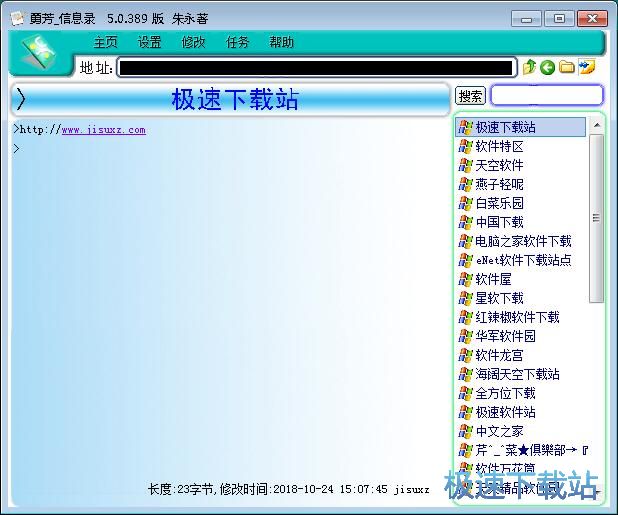618x515 pixels.
Task: Click the empty second line prompt
Action: click(x=16, y=149)
